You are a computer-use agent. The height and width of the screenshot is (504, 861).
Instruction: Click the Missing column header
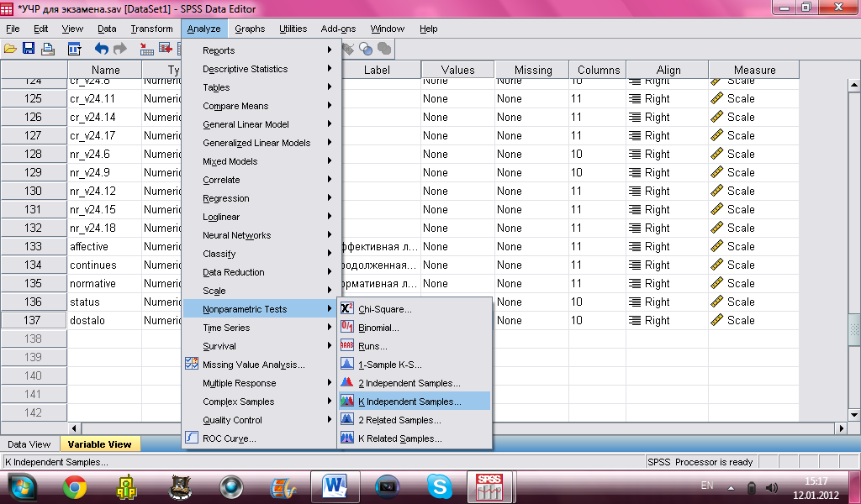pyautogui.click(x=532, y=71)
